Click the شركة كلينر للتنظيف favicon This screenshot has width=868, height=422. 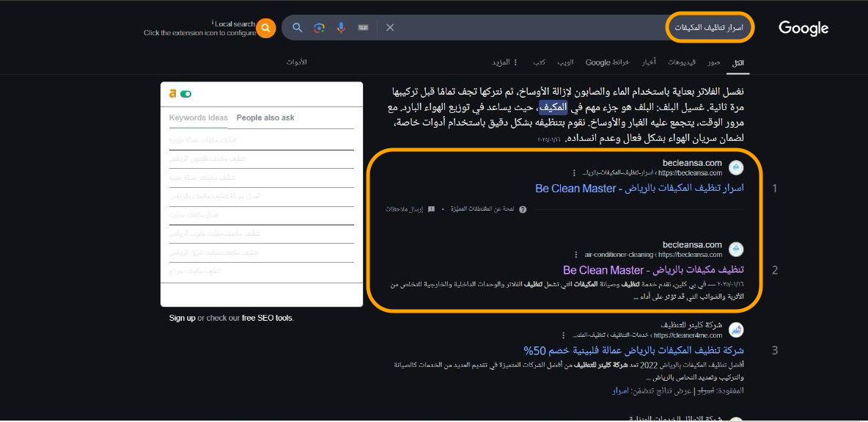736,330
